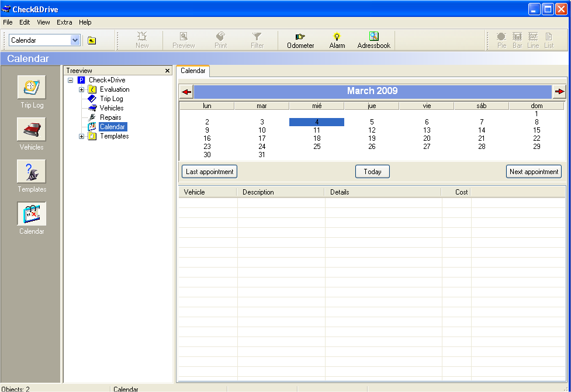Click the Templates folder icon in the tree
Viewport: 571px width, 392px height.
tap(92, 136)
